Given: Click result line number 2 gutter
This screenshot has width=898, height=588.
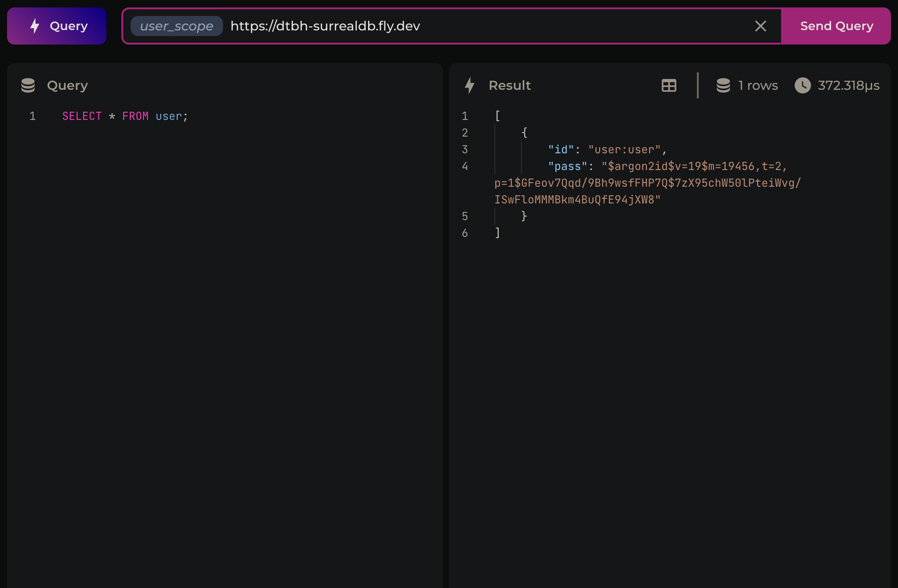Looking at the screenshot, I should tap(465, 133).
